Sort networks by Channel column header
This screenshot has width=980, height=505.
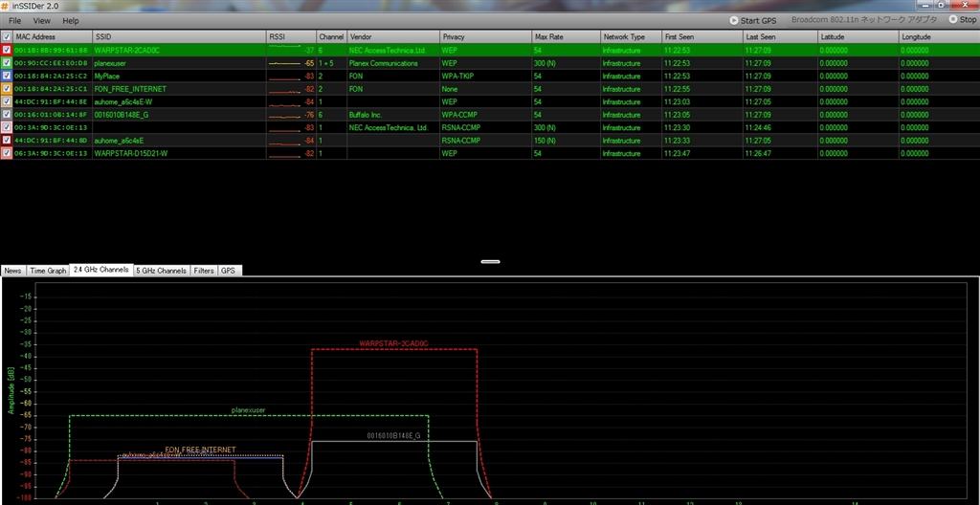point(331,36)
